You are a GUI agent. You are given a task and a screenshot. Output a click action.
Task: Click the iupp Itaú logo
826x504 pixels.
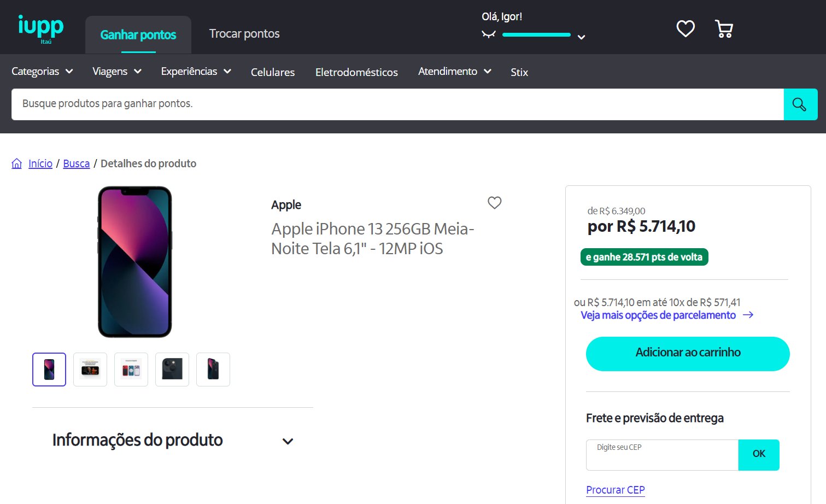(41, 29)
